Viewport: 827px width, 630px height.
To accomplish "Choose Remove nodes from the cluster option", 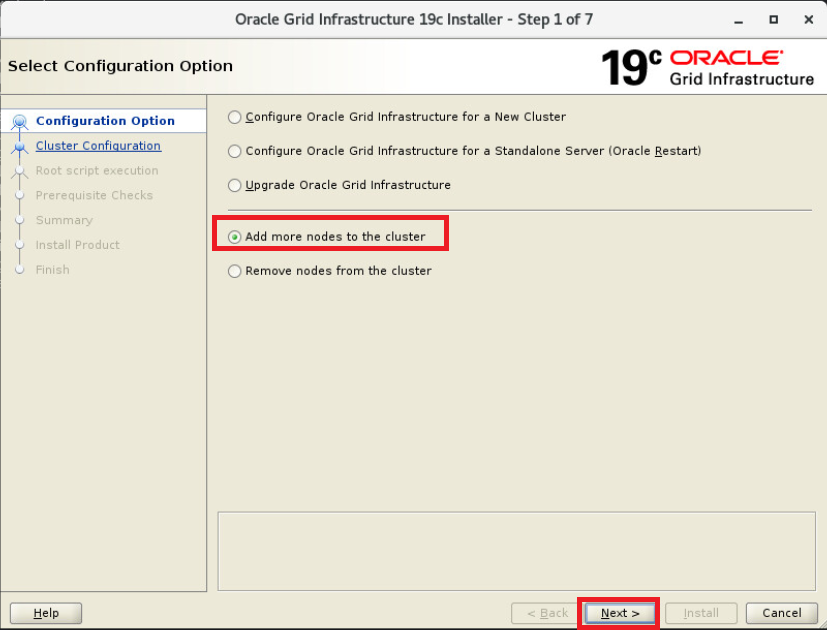I will pyautogui.click(x=330, y=271).
